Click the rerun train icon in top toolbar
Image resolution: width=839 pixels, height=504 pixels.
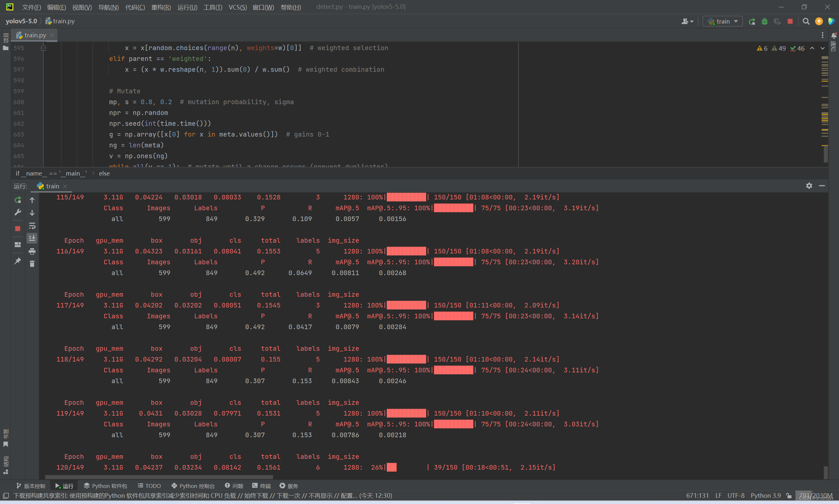[x=752, y=21]
